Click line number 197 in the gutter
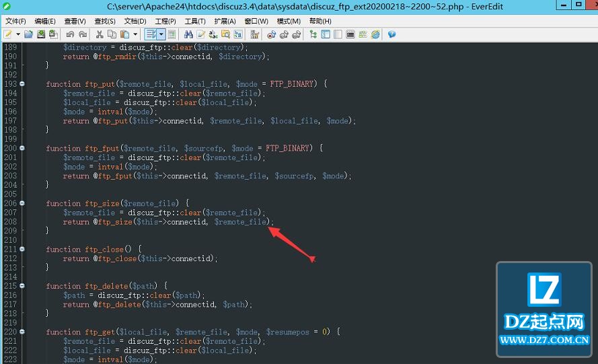The image size is (598, 364). (x=10, y=120)
